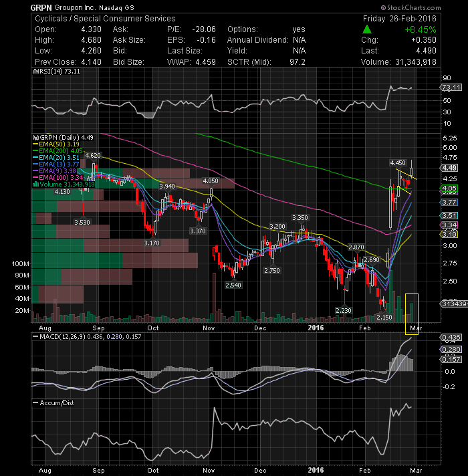Image resolution: width=468 pixels, height=476 pixels.
Task: Click the 3.370 price label
Action: pos(198,231)
